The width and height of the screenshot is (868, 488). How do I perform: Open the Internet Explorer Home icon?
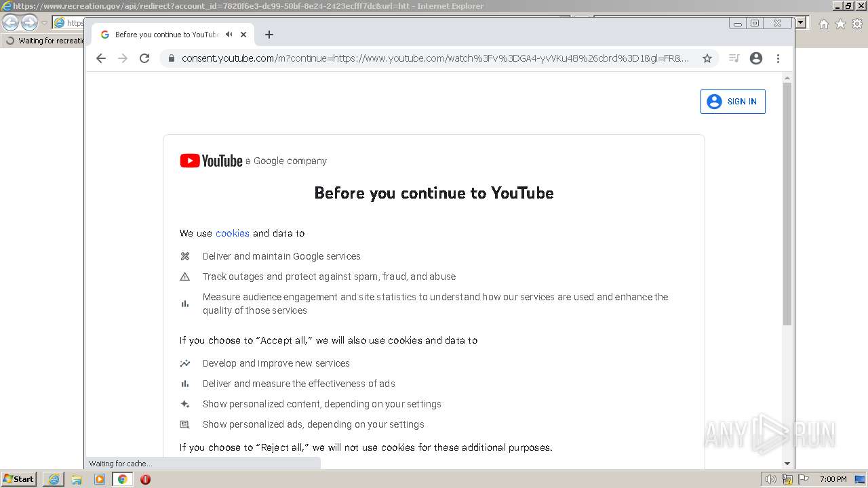point(823,24)
